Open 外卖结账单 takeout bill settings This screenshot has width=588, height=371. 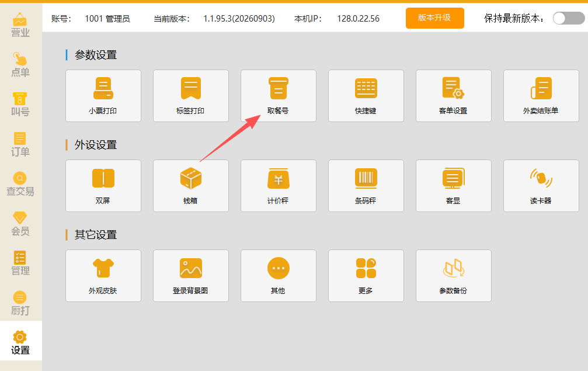541,96
